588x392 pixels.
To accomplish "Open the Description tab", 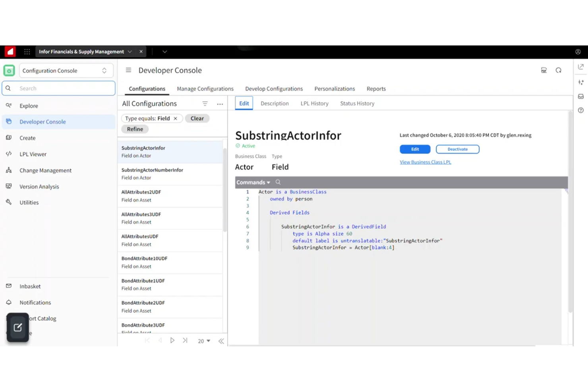I will pyautogui.click(x=275, y=103).
